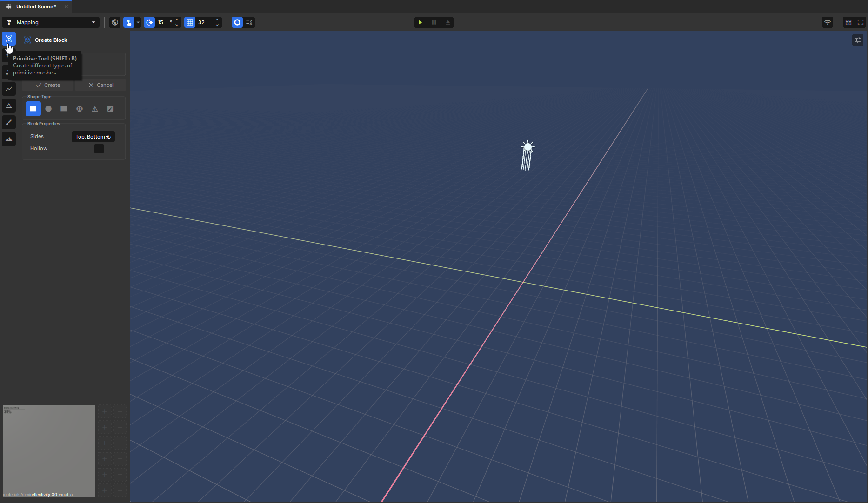Open the selection mode dropdown arrow
The image size is (868, 503).
(138, 22)
